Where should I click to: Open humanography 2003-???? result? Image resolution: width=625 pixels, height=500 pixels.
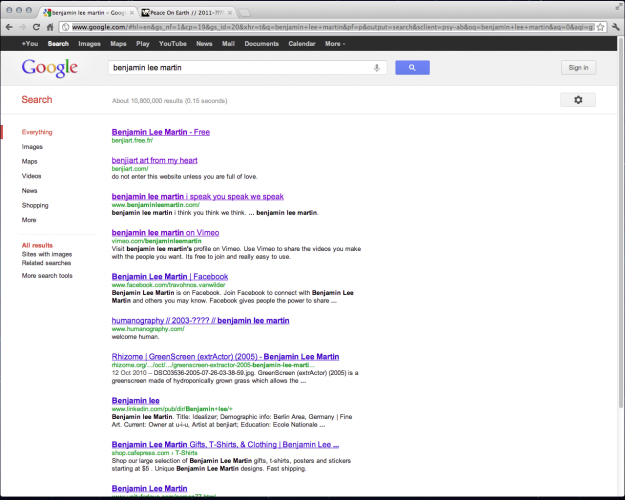(200, 321)
